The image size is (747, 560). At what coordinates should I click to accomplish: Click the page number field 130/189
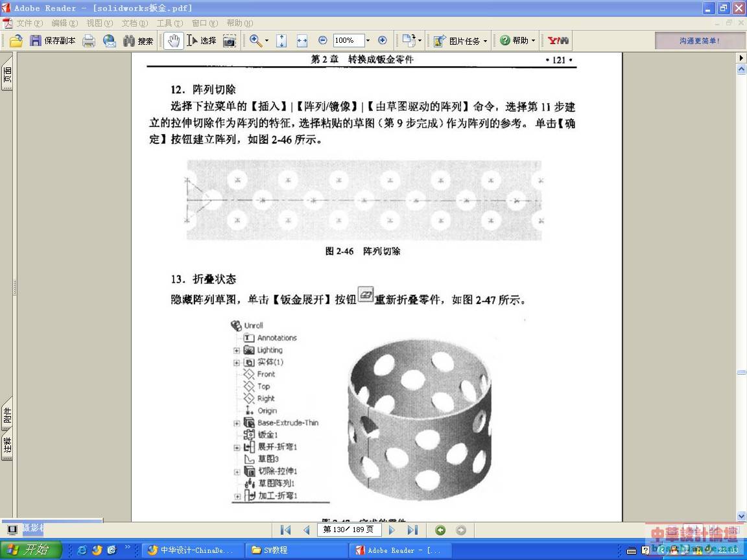click(x=348, y=530)
